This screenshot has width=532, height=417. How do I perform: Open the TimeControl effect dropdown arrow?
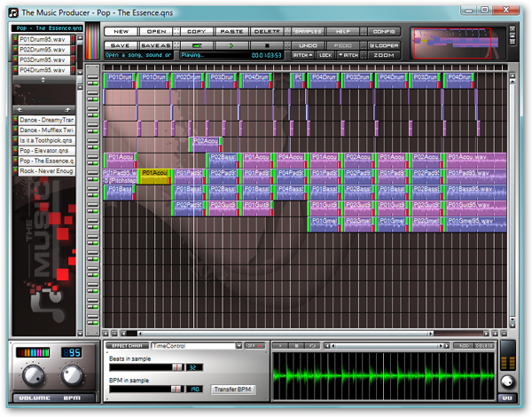click(239, 346)
